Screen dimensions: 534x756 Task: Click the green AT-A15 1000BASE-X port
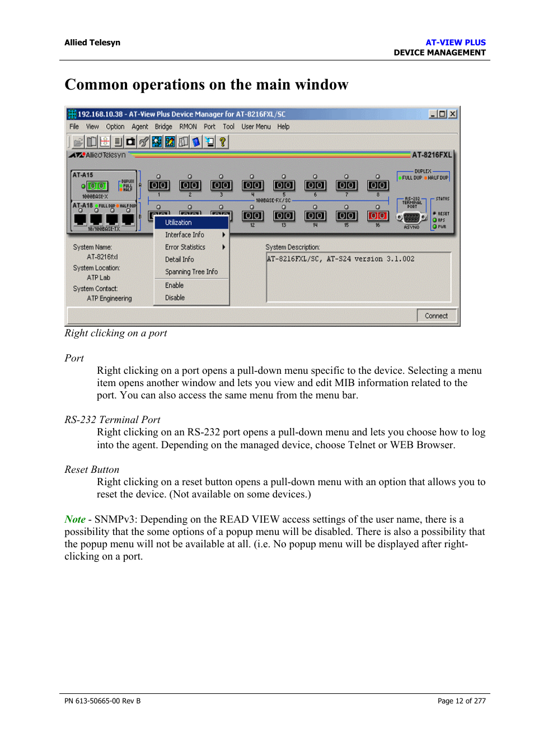pos(97,186)
